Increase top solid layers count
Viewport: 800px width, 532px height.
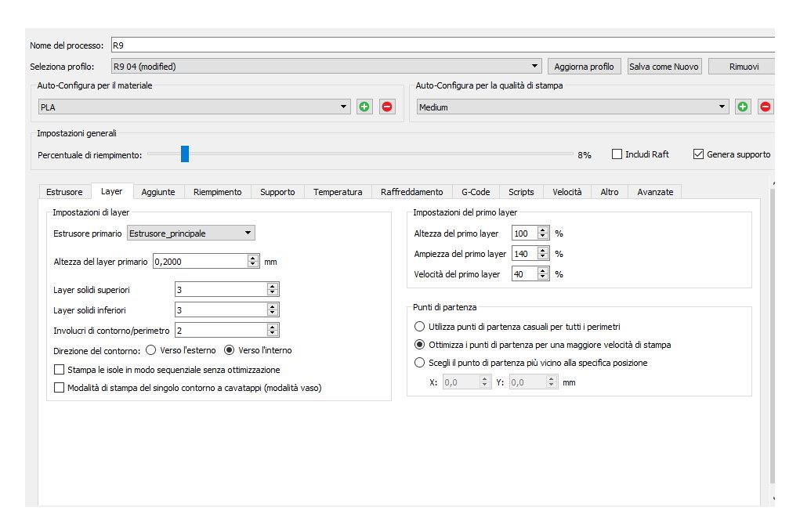pyautogui.click(x=273, y=286)
